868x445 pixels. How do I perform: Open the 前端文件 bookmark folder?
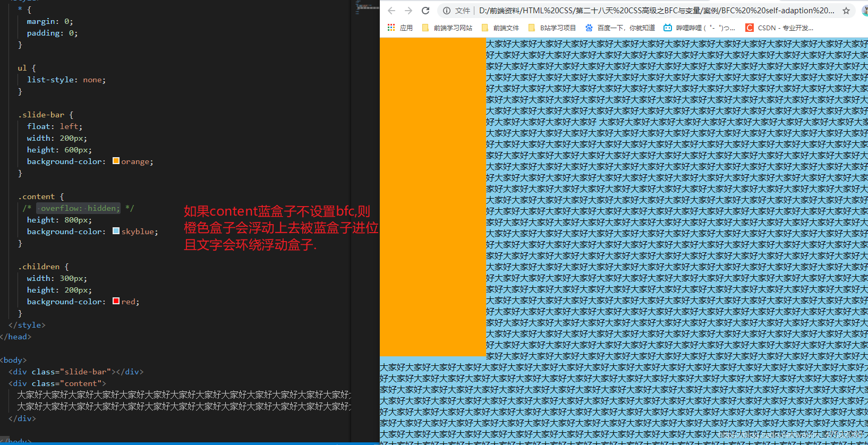[500, 28]
